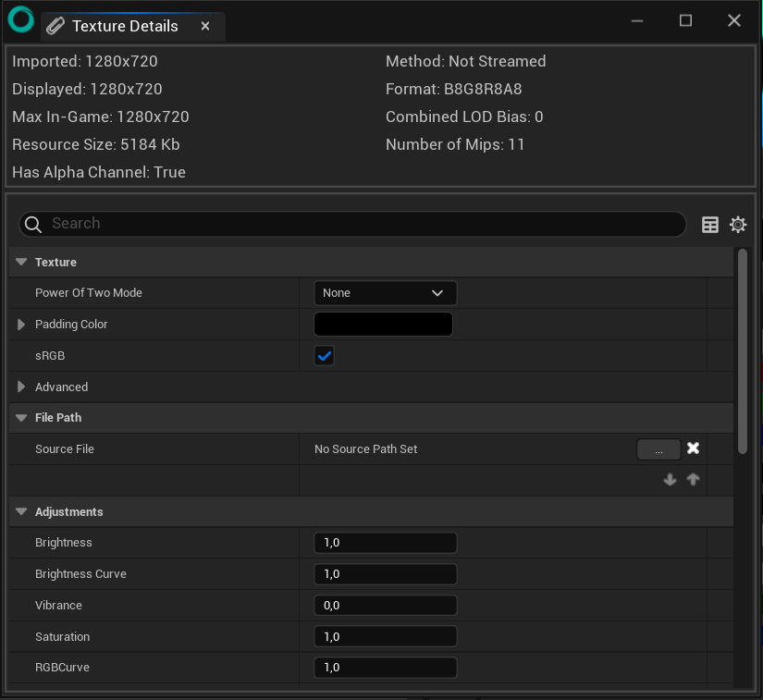
Task: Open the Power Of Two Mode dropdown
Action: [x=385, y=293]
